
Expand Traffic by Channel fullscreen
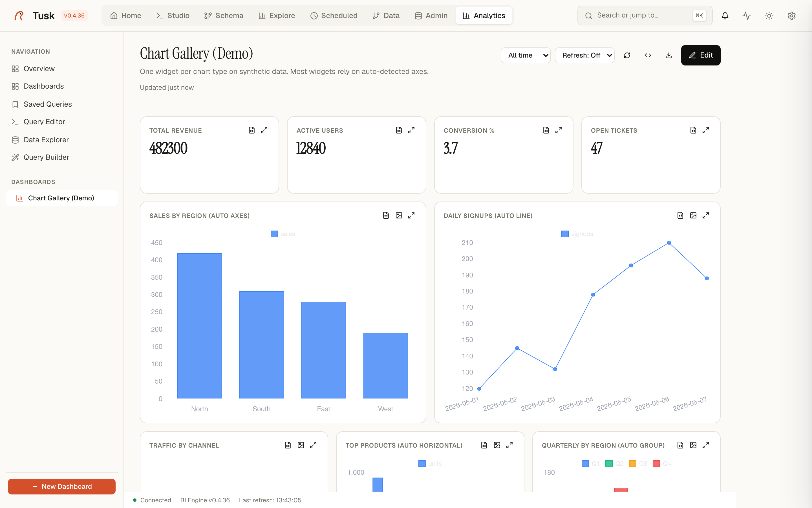314,445
